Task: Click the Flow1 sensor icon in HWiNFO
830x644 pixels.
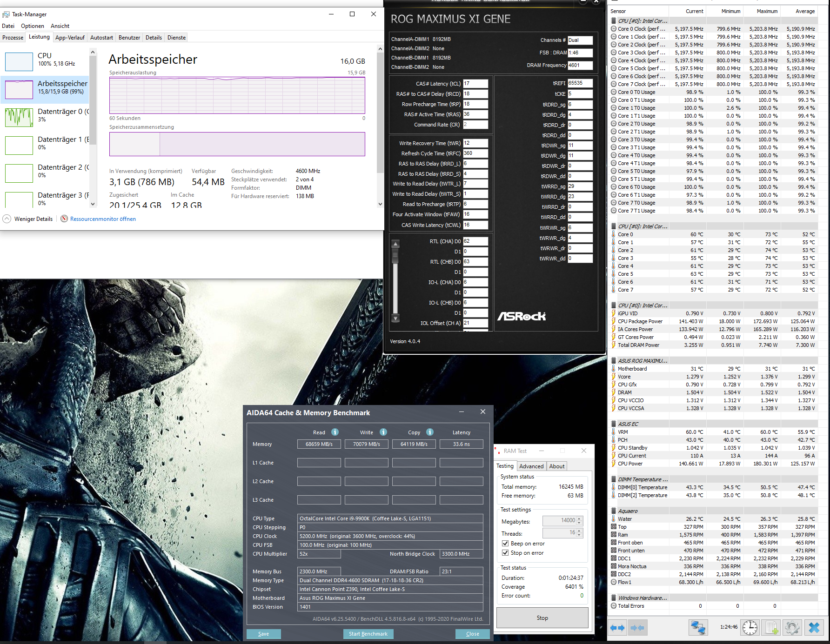Action: (614, 582)
